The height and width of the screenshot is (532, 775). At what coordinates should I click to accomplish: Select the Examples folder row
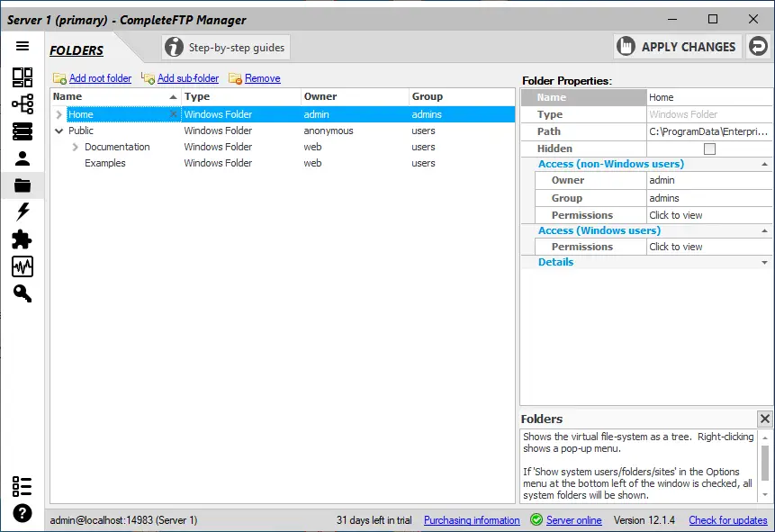pyautogui.click(x=283, y=163)
